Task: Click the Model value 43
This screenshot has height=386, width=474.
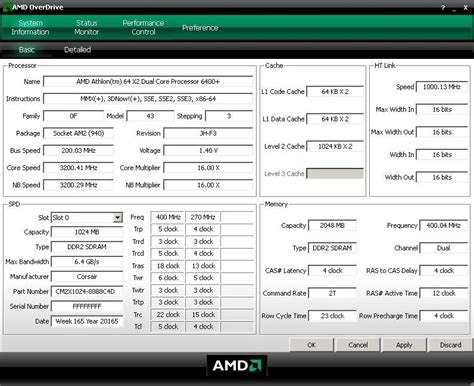Action: (150, 116)
